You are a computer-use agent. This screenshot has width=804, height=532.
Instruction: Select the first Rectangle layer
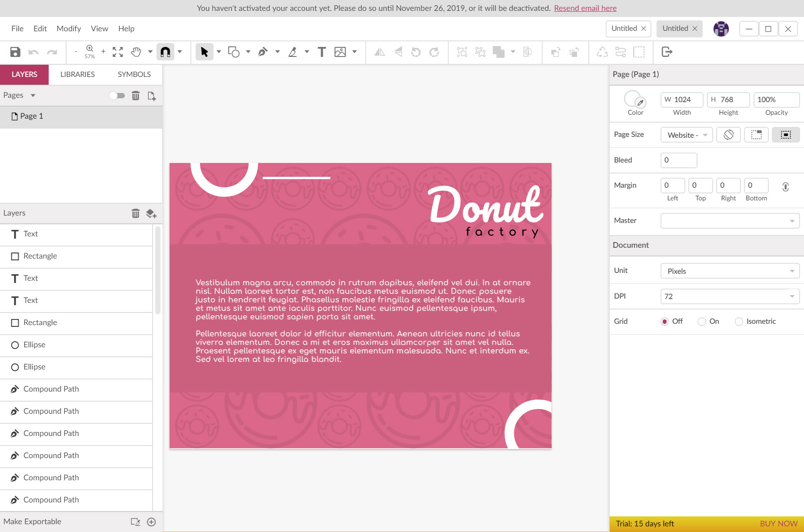[x=76, y=256]
